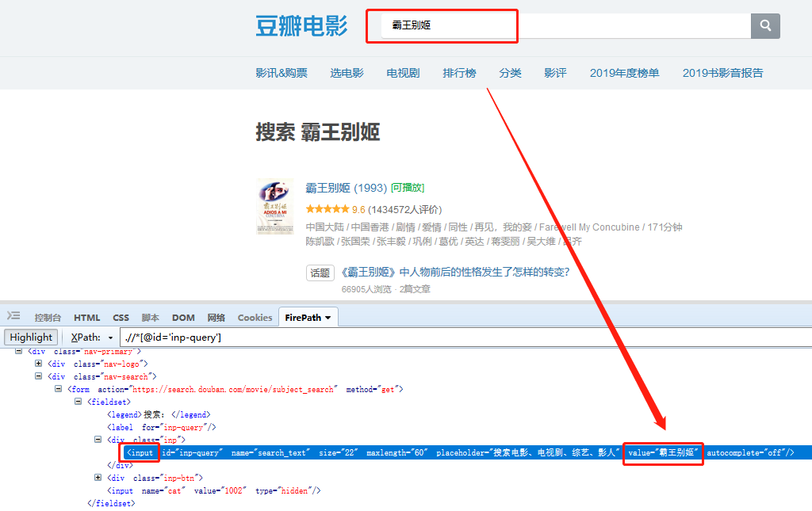812x511 pixels.
Task: Switch to the Cookies tab
Action: 255,318
